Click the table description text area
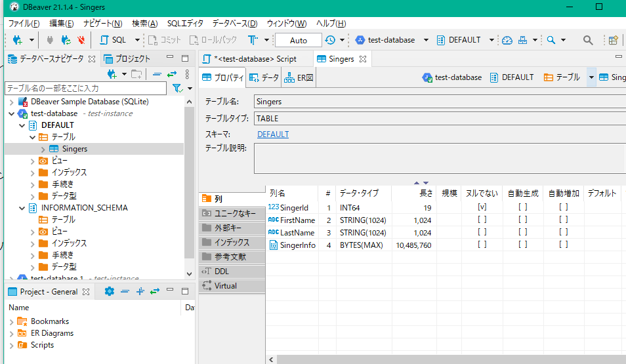 coord(440,159)
